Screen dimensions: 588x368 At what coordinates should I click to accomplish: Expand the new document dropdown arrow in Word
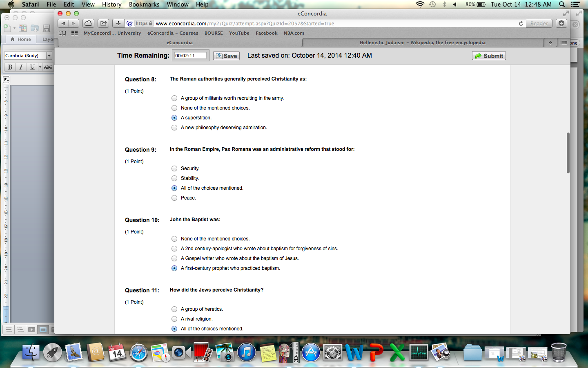tap(14, 28)
